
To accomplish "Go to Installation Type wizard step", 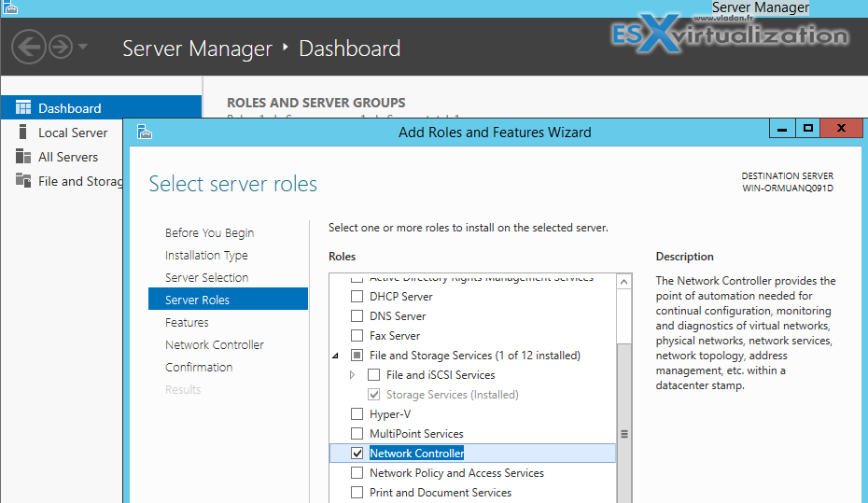I will click(206, 255).
